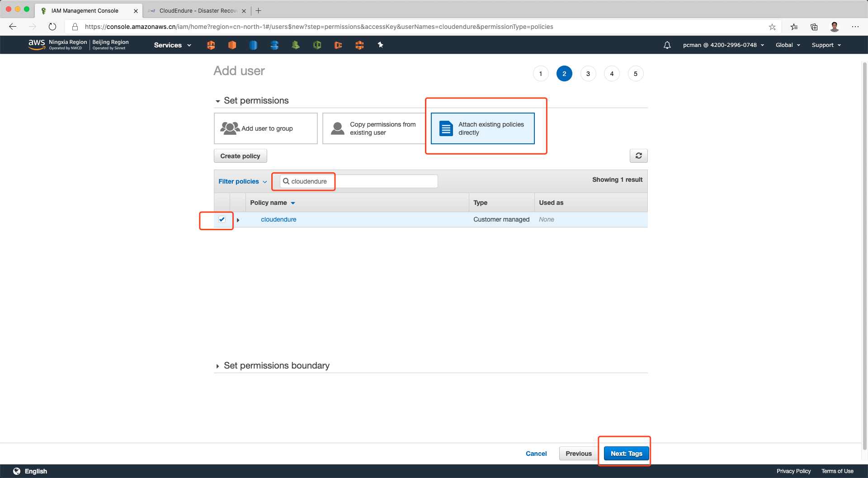Select the Add user to group option
This screenshot has height=478, width=868.
266,128
